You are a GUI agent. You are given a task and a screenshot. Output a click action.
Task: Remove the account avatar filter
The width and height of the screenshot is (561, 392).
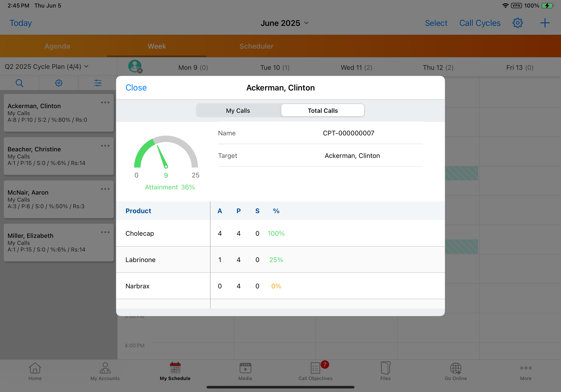pyautogui.click(x=140, y=71)
